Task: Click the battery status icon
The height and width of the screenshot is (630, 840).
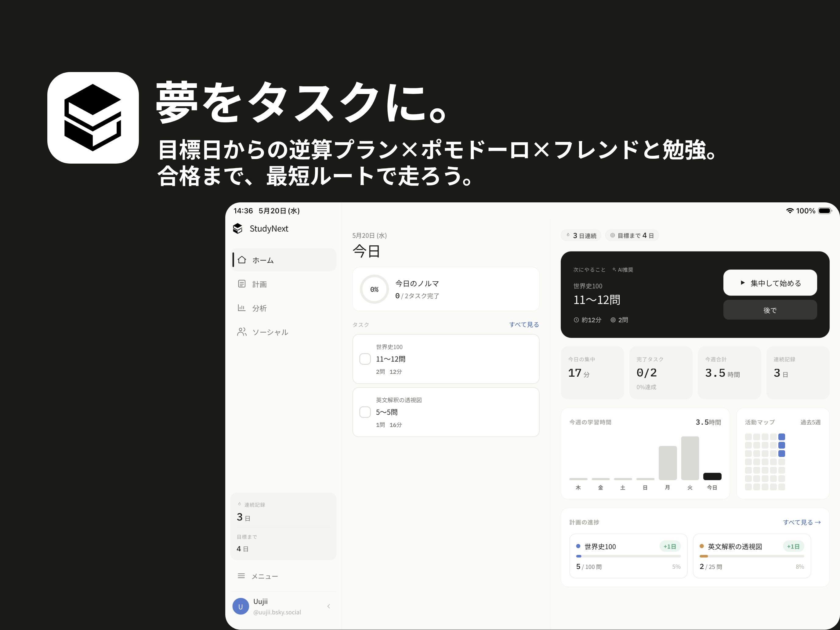Action: 825,210
